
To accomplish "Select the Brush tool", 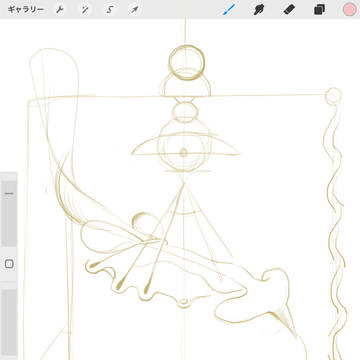I will (229, 9).
